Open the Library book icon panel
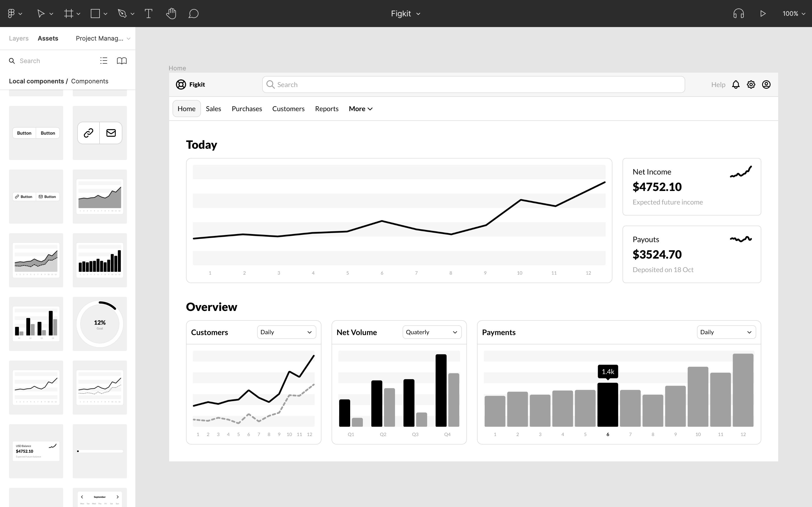The image size is (812, 507). (x=122, y=61)
